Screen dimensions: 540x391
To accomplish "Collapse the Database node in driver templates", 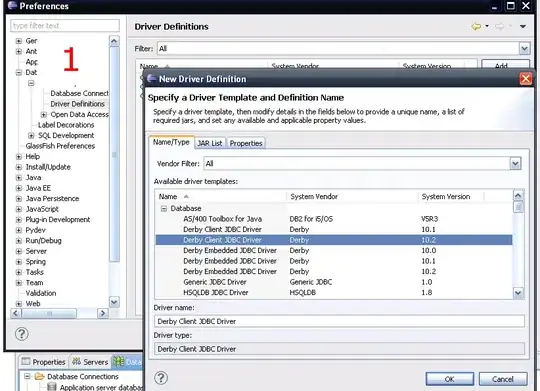I will click(164, 208).
